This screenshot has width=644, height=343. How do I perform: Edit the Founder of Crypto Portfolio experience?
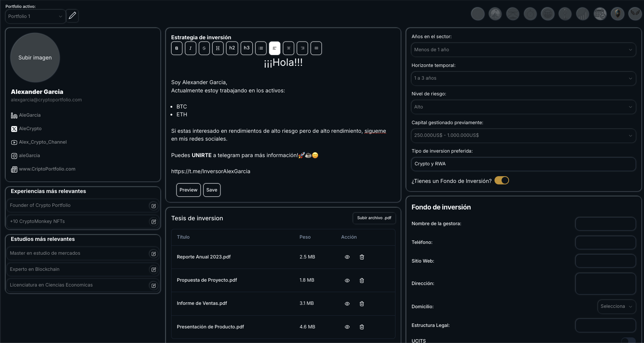coord(153,206)
